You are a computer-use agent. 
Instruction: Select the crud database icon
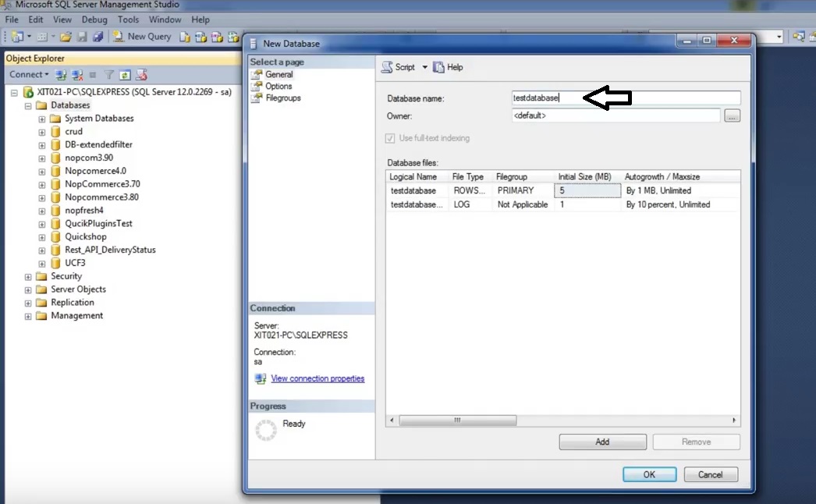[55, 132]
